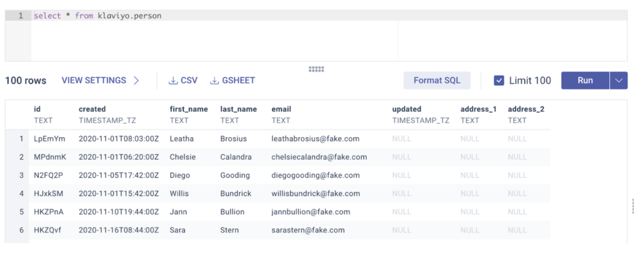Click email willisbundrick@fake.com
Image resolution: width=644 pixels, height=264 pixels.
coord(316,194)
